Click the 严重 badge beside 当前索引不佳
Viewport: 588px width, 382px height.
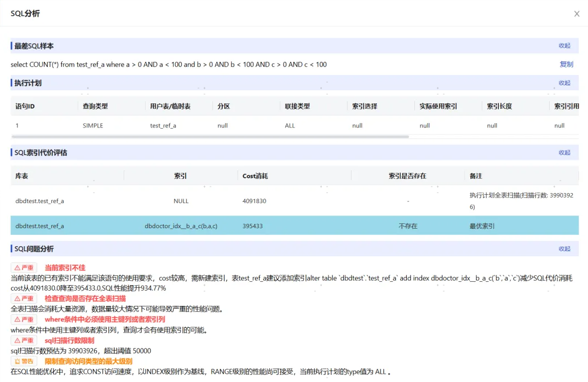24,268
